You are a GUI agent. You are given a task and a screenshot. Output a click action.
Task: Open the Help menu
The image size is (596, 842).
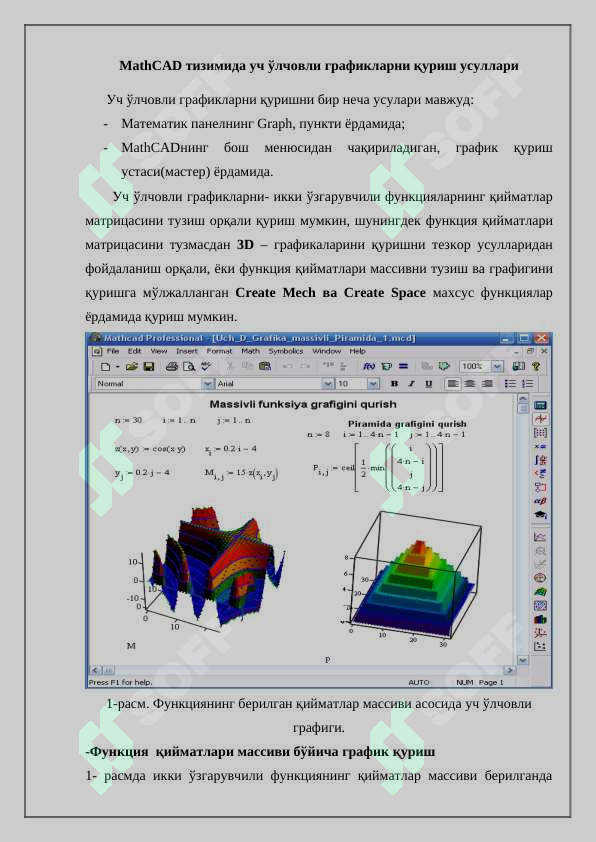pos(358,351)
